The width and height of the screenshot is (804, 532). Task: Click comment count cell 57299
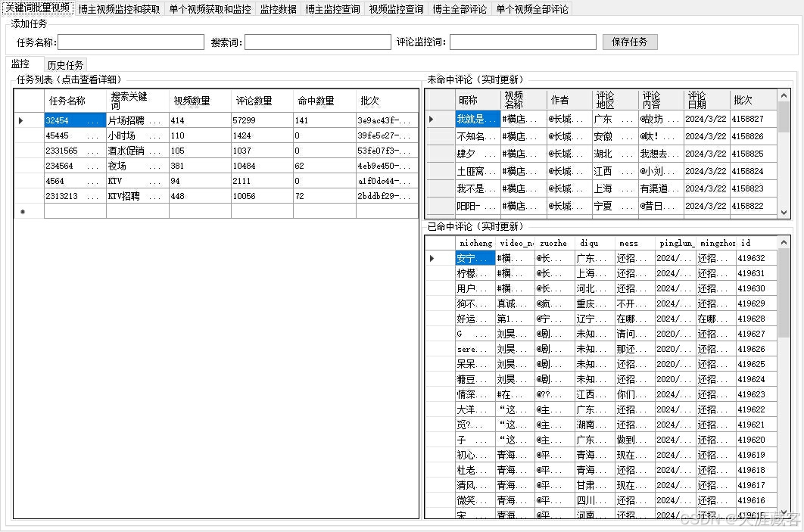pos(262,120)
